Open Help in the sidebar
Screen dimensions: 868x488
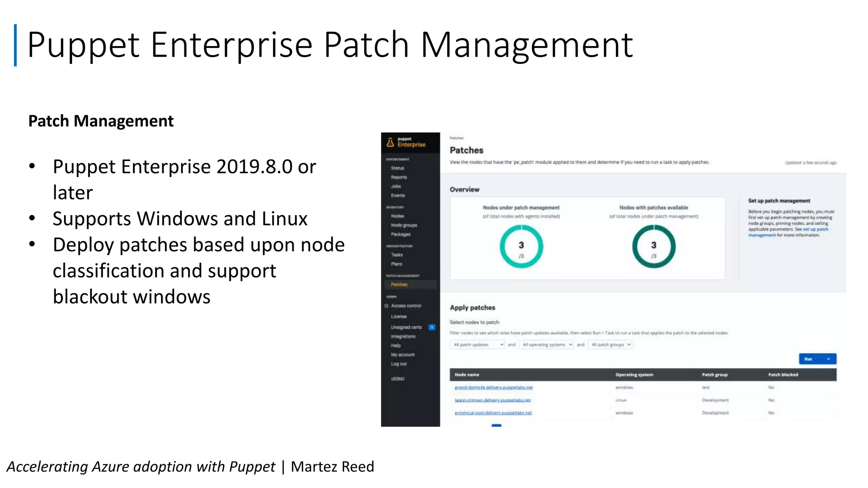[x=395, y=346]
